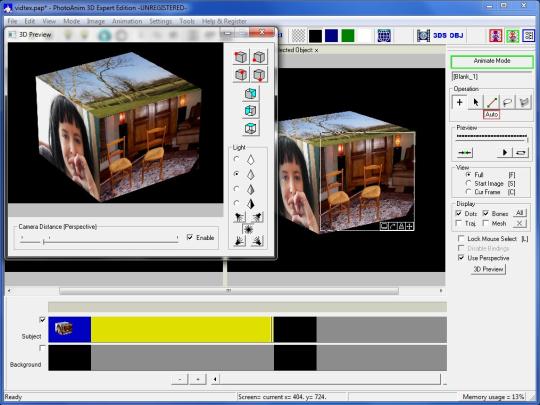Select the add point plus tool
Viewport: 540px width, 405px height.
pyautogui.click(x=459, y=102)
